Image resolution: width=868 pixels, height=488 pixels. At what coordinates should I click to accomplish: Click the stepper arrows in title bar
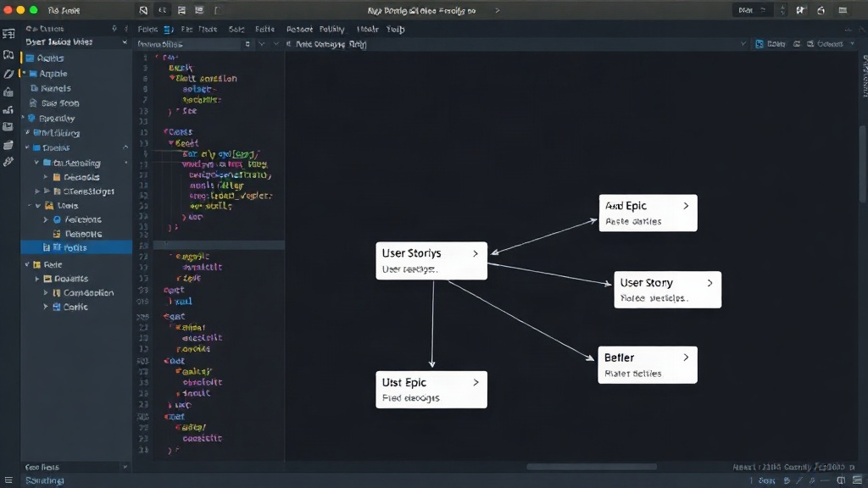click(782, 10)
